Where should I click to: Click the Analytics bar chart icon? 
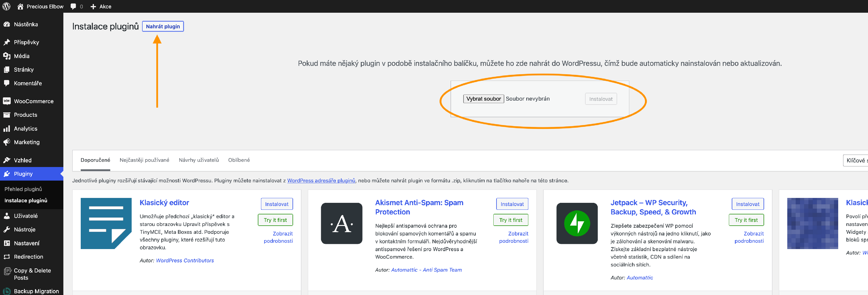click(x=7, y=129)
